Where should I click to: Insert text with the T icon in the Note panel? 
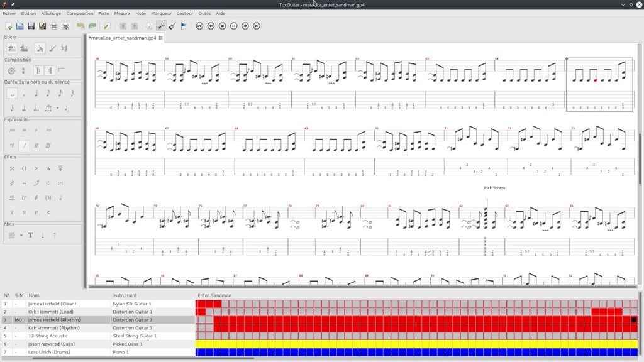pos(30,235)
